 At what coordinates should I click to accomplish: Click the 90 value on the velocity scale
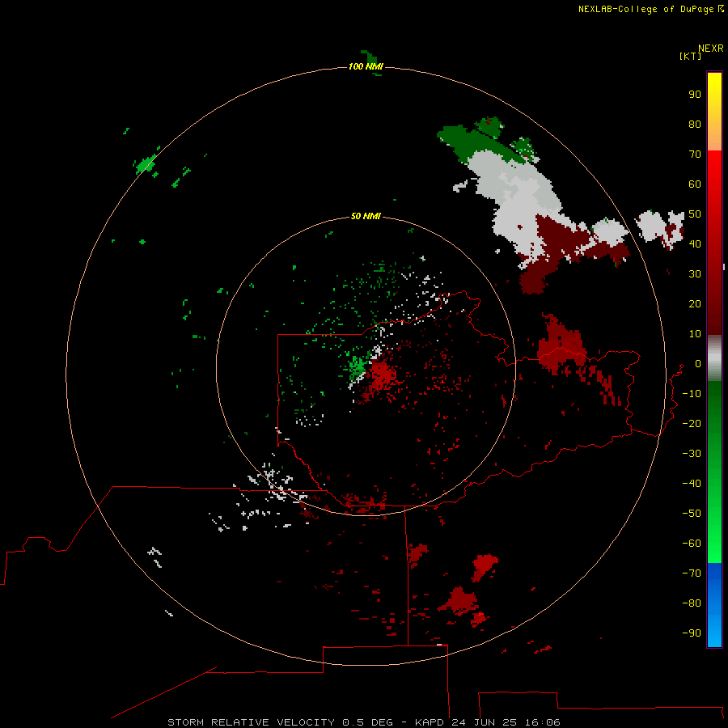pyautogui.click(x=695, y=95)
